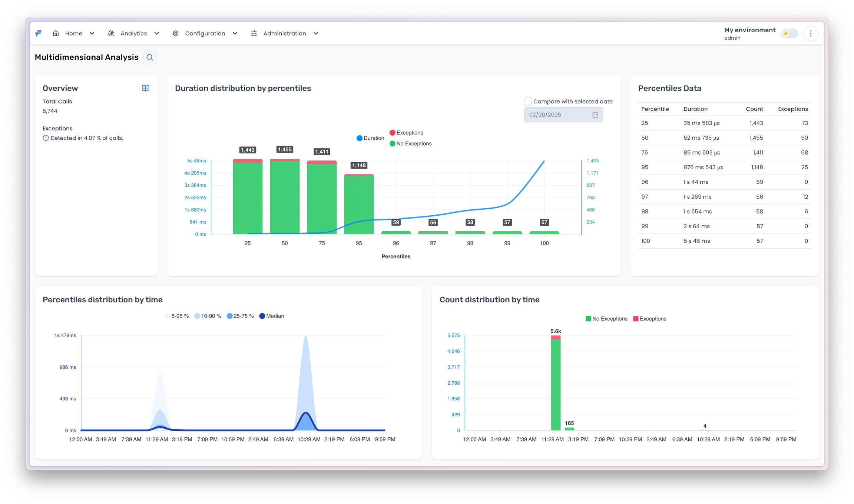This screenshot has width=854, height=504.
Task: Open the Administration menu
Action: pyautogui.click(x=284, y=33)
